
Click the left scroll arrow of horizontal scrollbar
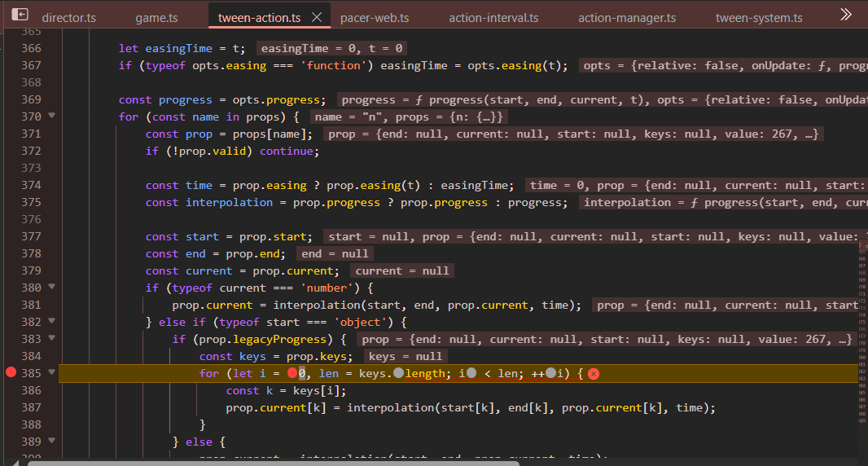click(15, 464)
